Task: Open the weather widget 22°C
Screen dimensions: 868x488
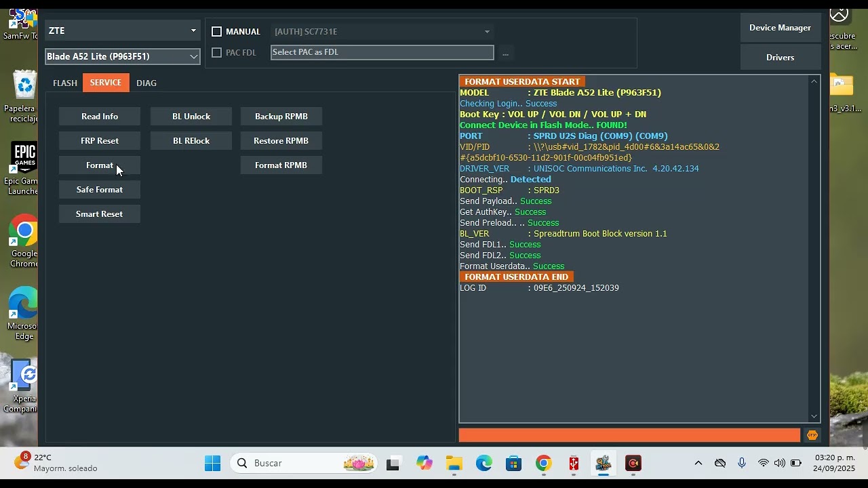Action: coord(56,463)
